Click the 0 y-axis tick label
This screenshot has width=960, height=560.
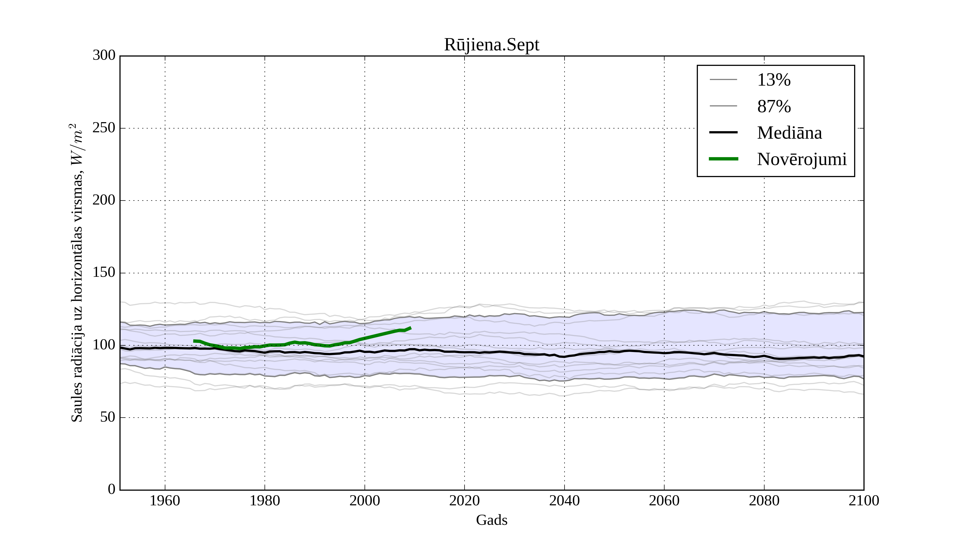tap(111, 489)
